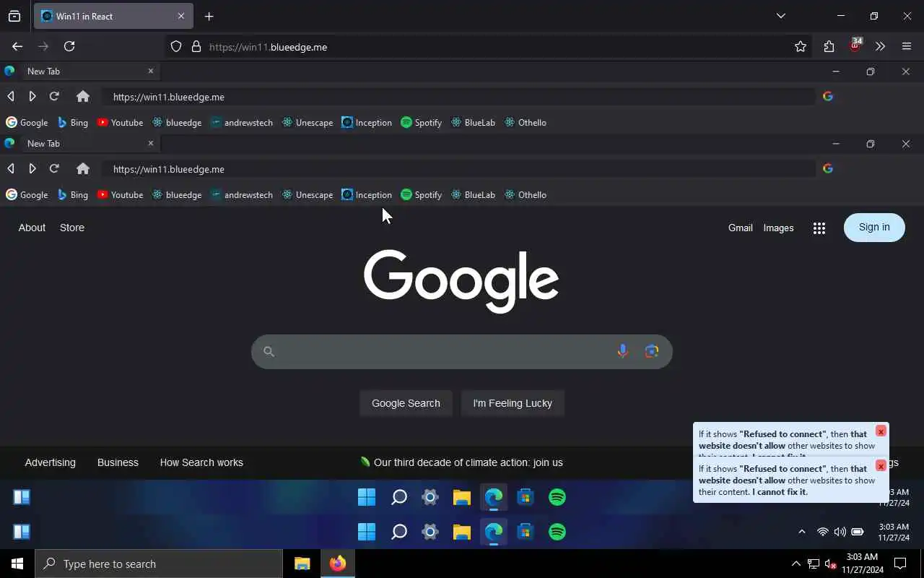Click the Google logo beside the upper Edge address bar
This screenshot has width=924, height=578.
828,96
